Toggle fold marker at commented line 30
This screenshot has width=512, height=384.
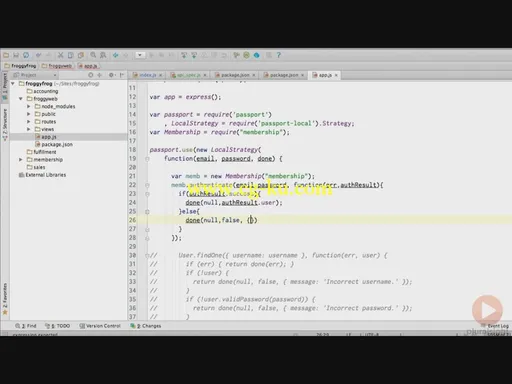(147, 256)
